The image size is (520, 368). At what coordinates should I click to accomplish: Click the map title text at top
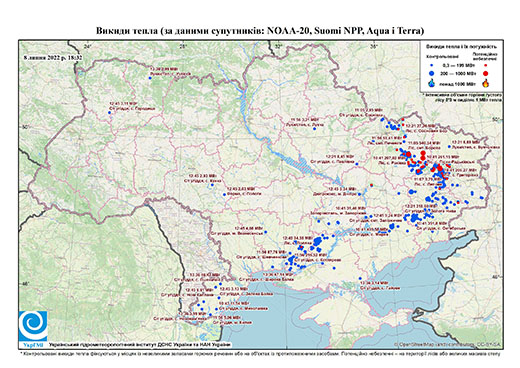(x=260, y=31)
